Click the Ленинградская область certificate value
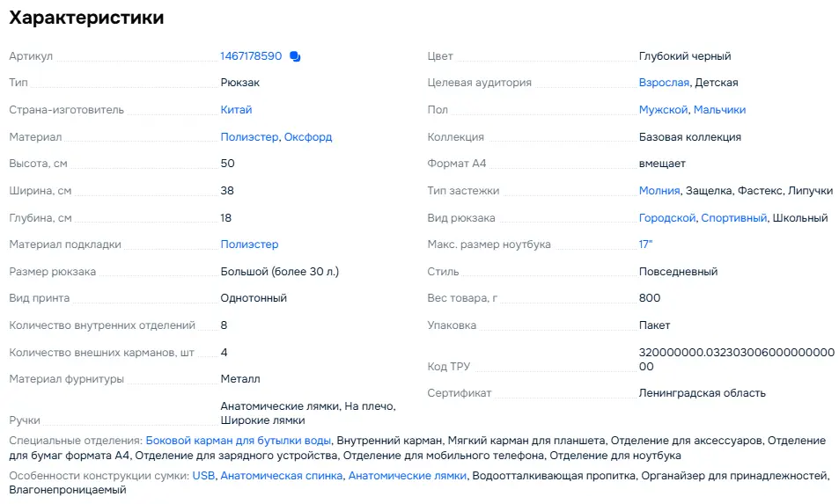Image resolution: width=839 pixels, height=504 pixels. 702,393
